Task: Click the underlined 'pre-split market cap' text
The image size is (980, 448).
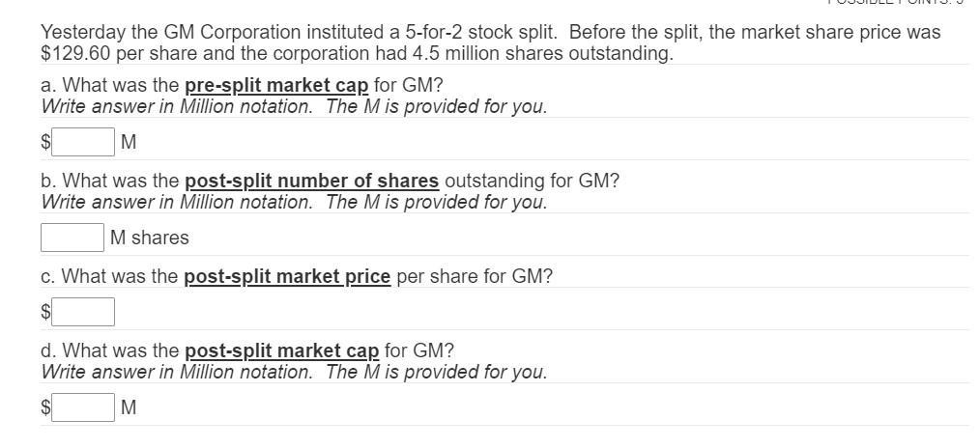Action: point(275,85)
